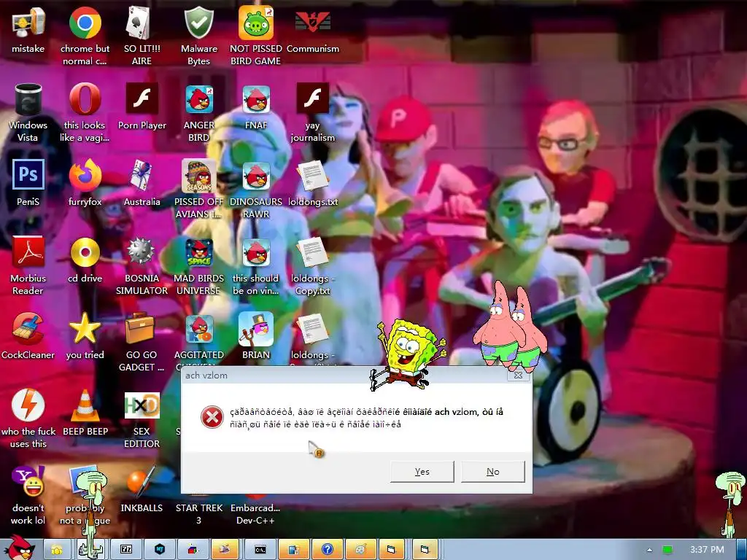
Task: Select the 'BOSNIA SIMULATOR' mine icon
Action: click(x=142, y=252)
